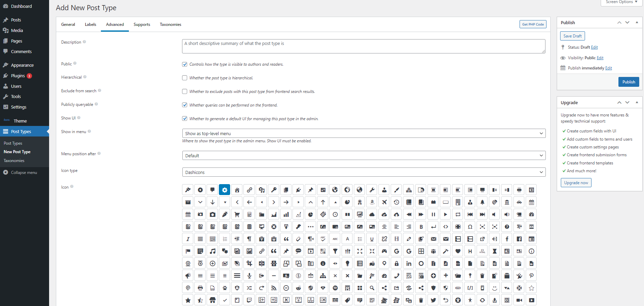Choose the wrench dashicon

[372, 190]
